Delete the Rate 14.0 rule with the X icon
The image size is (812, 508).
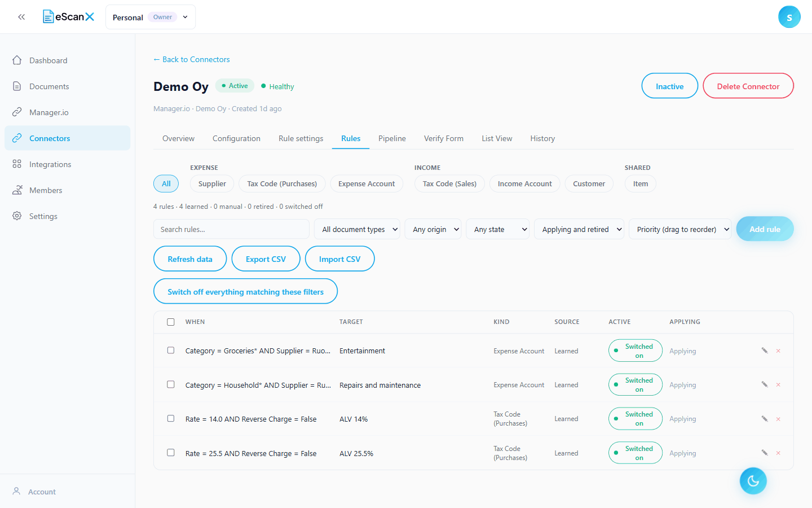(x=778, y=419)
